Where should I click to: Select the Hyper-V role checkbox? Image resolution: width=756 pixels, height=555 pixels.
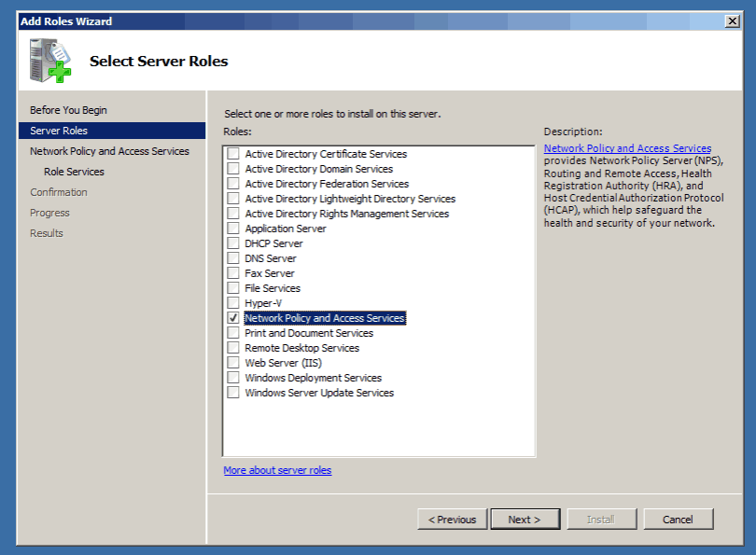point(233,303)
